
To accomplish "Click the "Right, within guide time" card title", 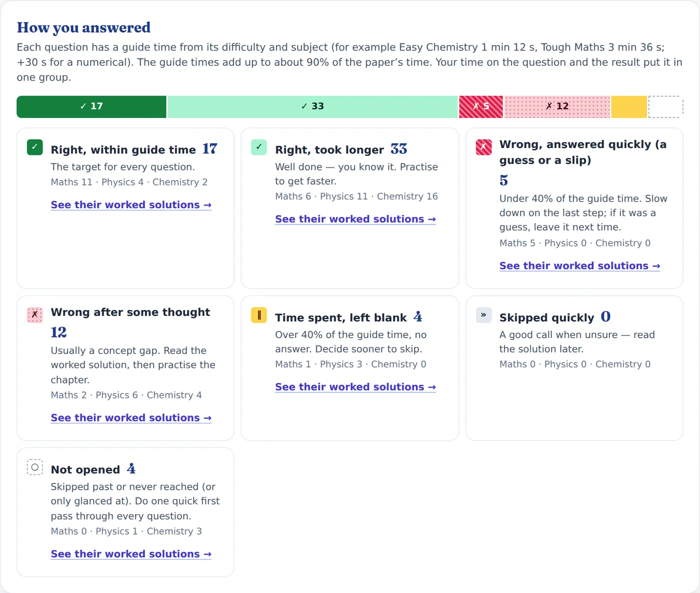I will click(x=123, y=150).
